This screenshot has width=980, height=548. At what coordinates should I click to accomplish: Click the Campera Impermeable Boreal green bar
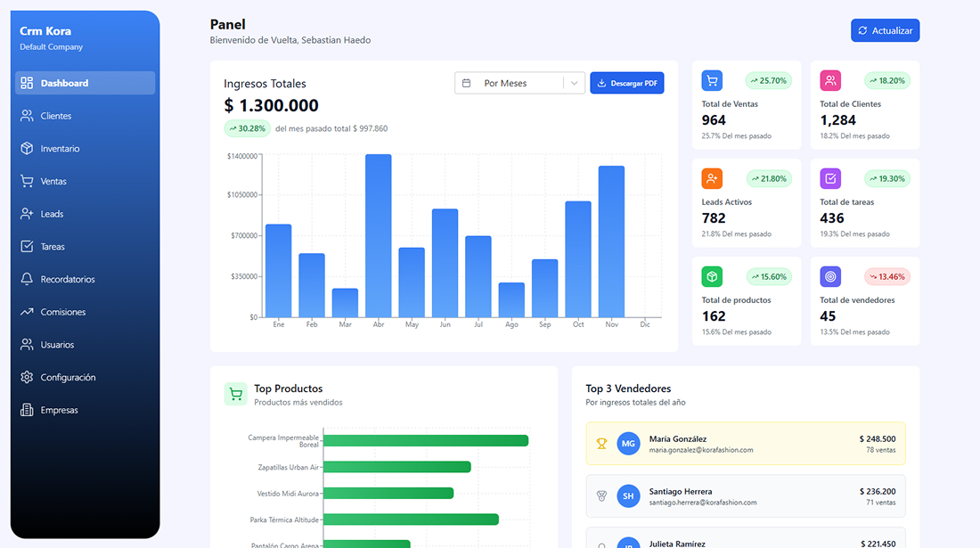coord(426,440)
